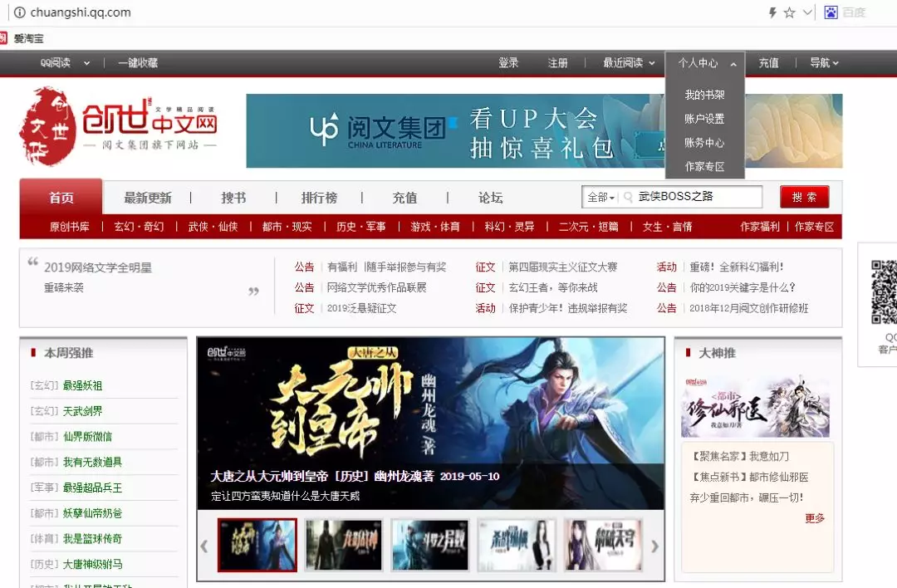Viewport: 897px width, 588px height.
Task: Select 我的书架 from the dropdown menu
Action: point(704,95)
